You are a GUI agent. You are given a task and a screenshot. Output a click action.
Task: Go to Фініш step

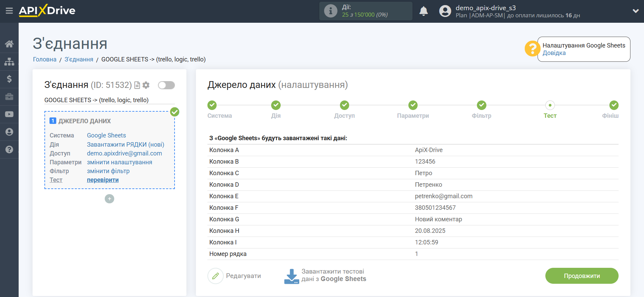[614, 105]
